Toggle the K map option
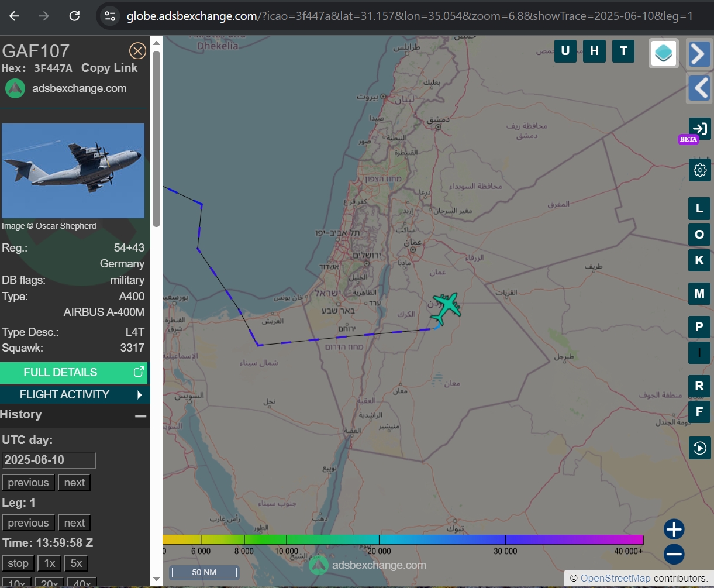This screenshot has height=588, width=714. (699, 260)
